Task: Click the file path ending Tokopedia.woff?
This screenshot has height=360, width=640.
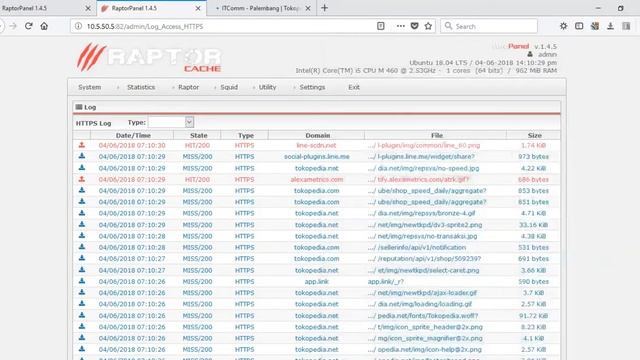Action: click(423, 316)
